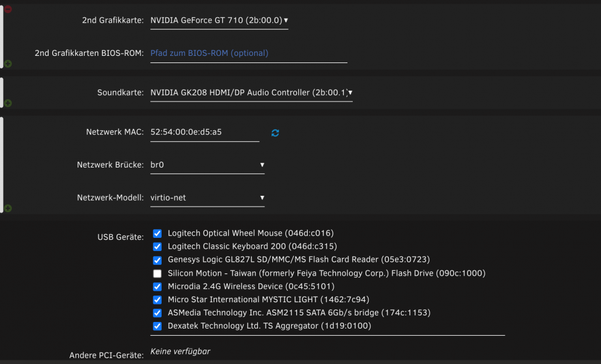Open the 2nd Grafikkarte dropdown
Image resolution: width=601 pixels, height=364 pixels.
(x=219, y=20)
